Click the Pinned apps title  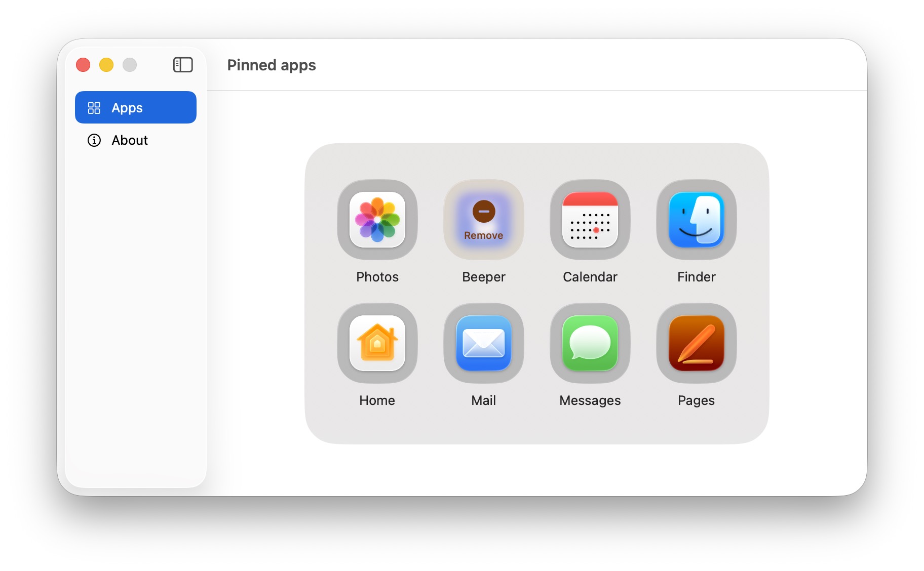(x=272, y=65)
